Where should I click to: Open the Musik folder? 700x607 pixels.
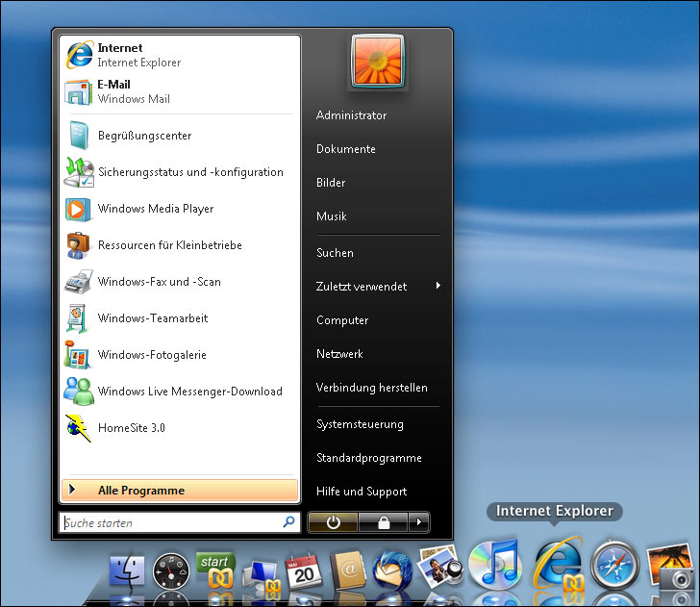click(x=331, y=216)
